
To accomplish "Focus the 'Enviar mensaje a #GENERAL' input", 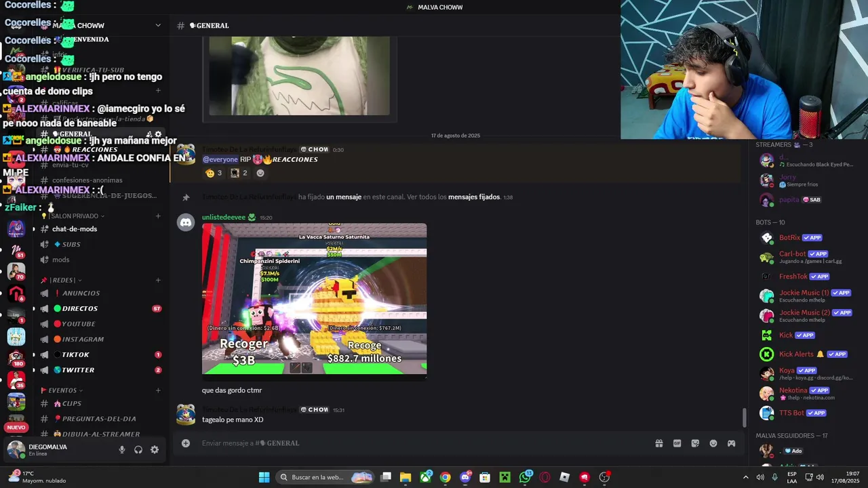I will (x=420, y=443).
